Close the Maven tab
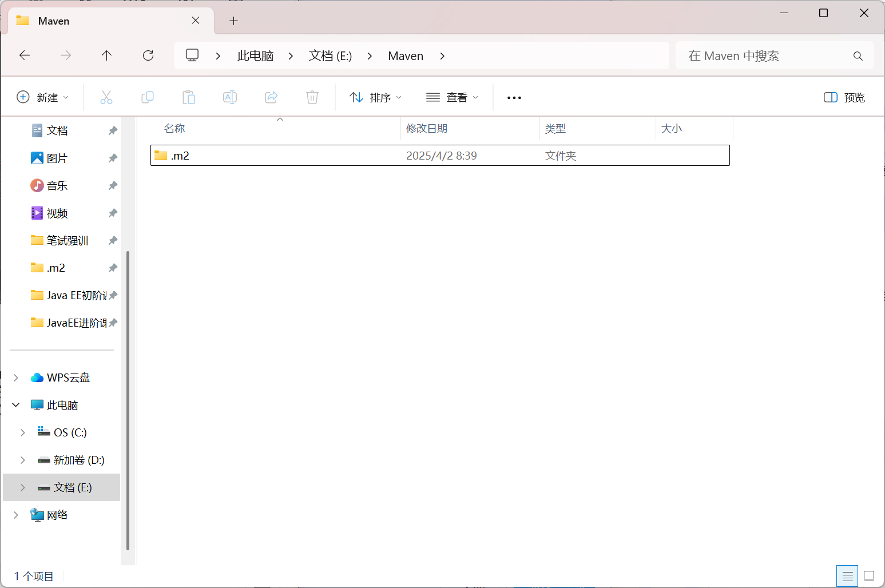The height and width of the screenshot is (588, 885). point(196,21)
